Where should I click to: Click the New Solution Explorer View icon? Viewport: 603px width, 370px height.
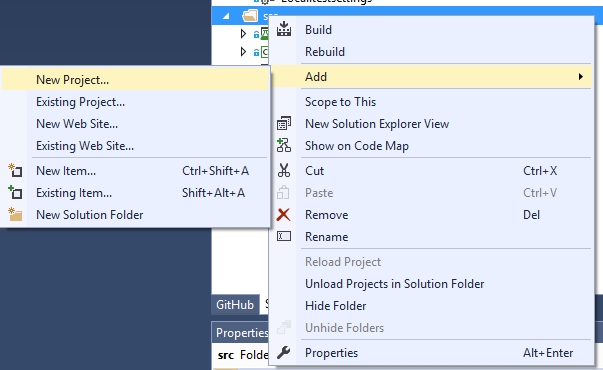[284, 123]
